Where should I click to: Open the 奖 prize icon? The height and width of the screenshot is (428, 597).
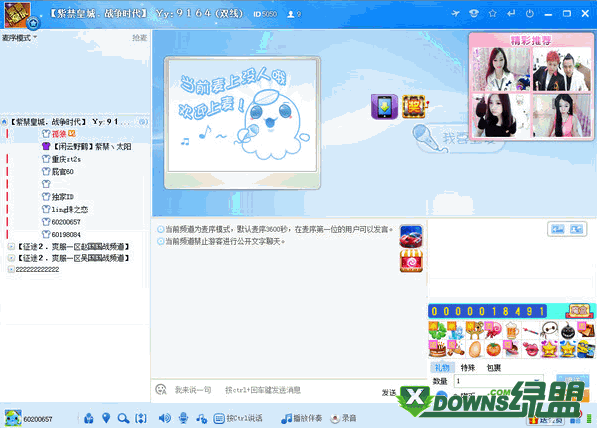tap(414, 107)
